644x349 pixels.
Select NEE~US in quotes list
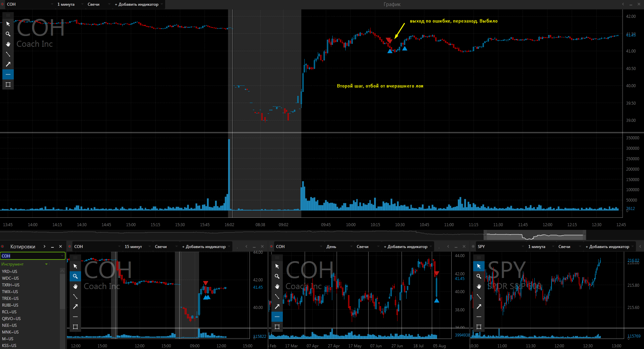9,325
